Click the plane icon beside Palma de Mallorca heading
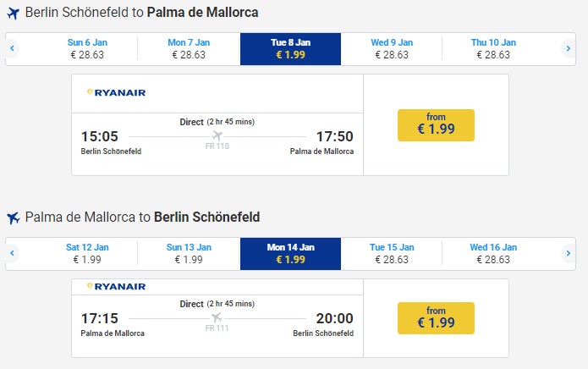Viewport: 588px width, 369px height. [x=13, y=218]
